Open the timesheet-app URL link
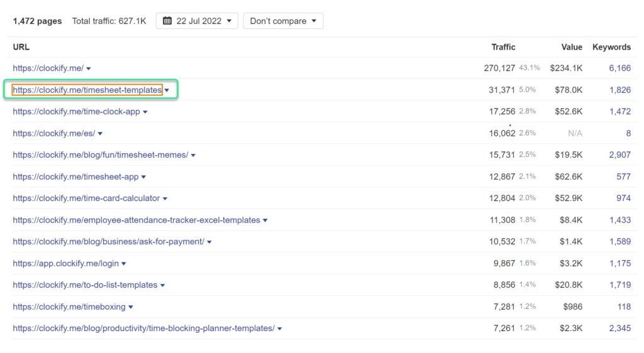Image resolution: width=644 pixels, height=353 pixels. 75,176
